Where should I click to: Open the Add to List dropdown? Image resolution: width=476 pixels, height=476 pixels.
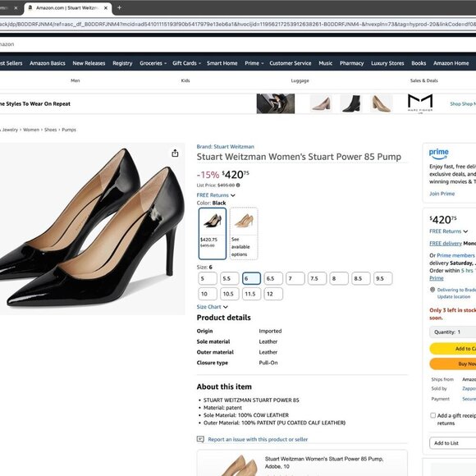[453, 443]
